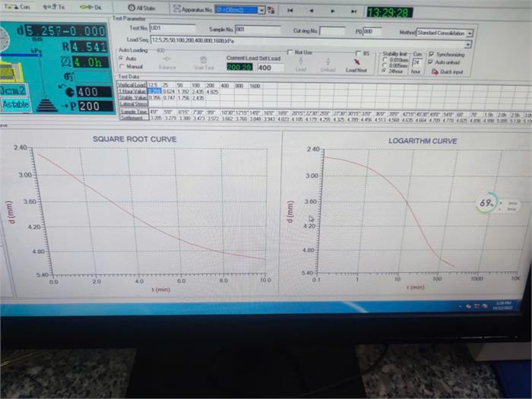Viewport: 532px width, 399px height.
Task: Go to next apparatus arrow
Action: [x=334, y=11]
